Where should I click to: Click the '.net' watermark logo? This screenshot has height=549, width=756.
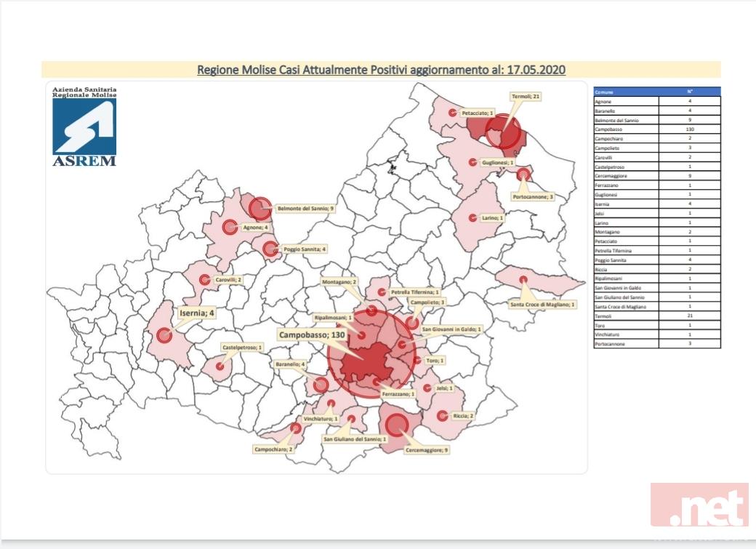coord(699,505)
